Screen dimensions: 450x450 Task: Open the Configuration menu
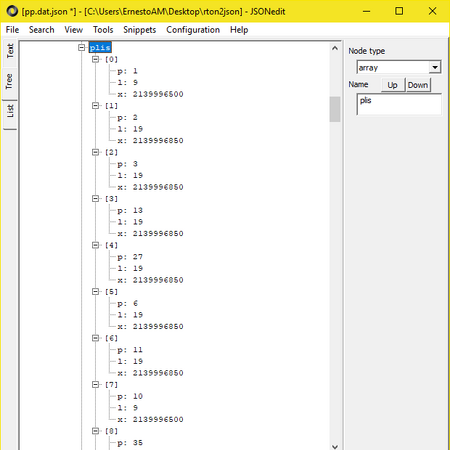click(x=193, y=30)
